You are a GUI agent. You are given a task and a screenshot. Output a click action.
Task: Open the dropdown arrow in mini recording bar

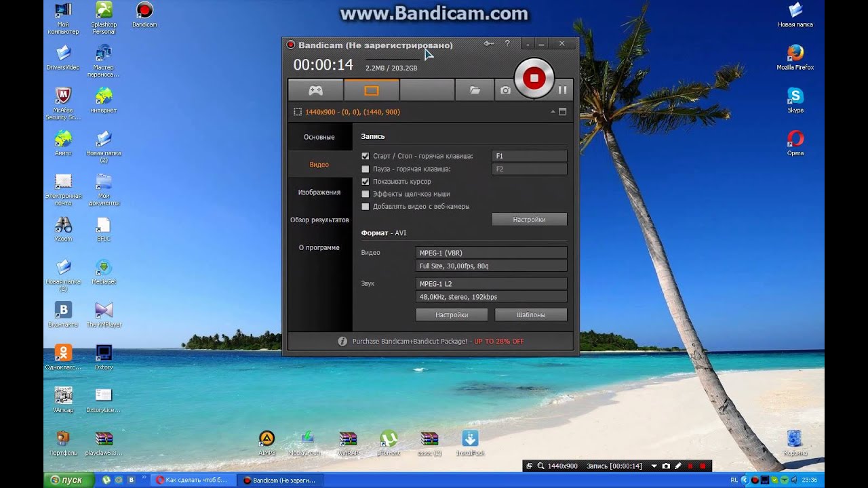tap(654, 466)
